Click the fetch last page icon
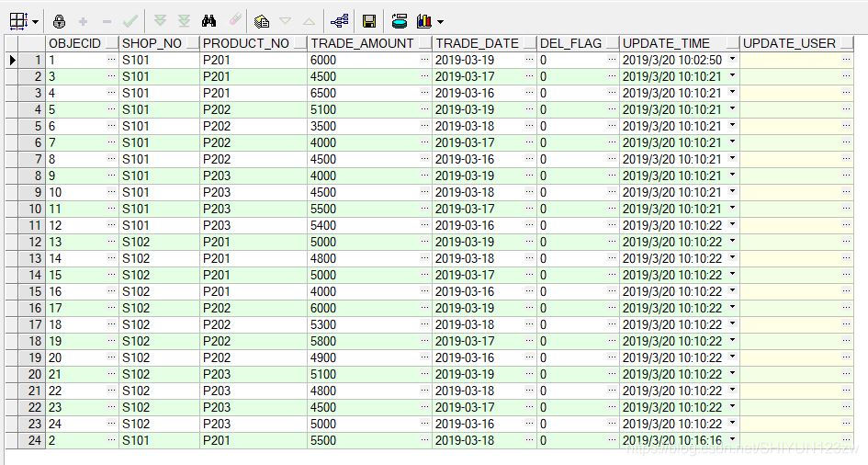This screenshot has width=868, height=465. click(184, 21)
